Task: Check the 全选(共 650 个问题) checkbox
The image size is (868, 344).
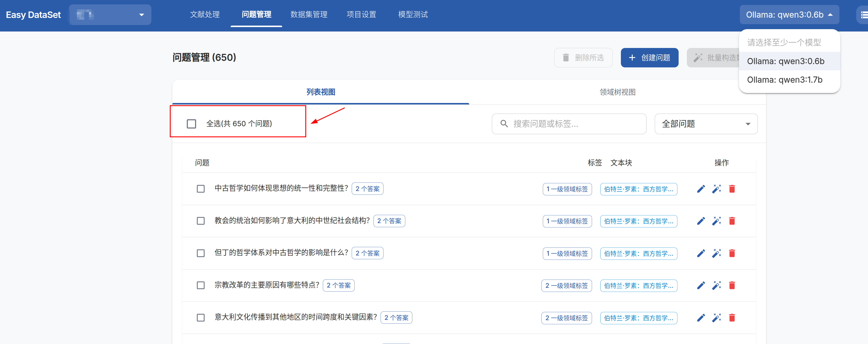Action: pyautogui.click(x=191, y=124)
